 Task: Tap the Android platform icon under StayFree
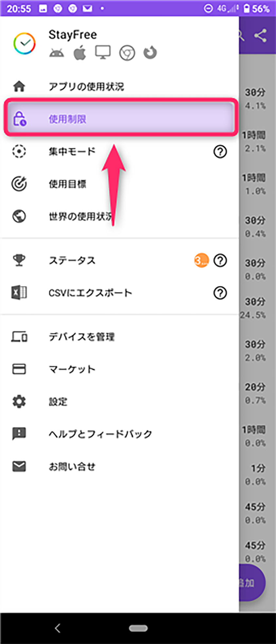56,53
